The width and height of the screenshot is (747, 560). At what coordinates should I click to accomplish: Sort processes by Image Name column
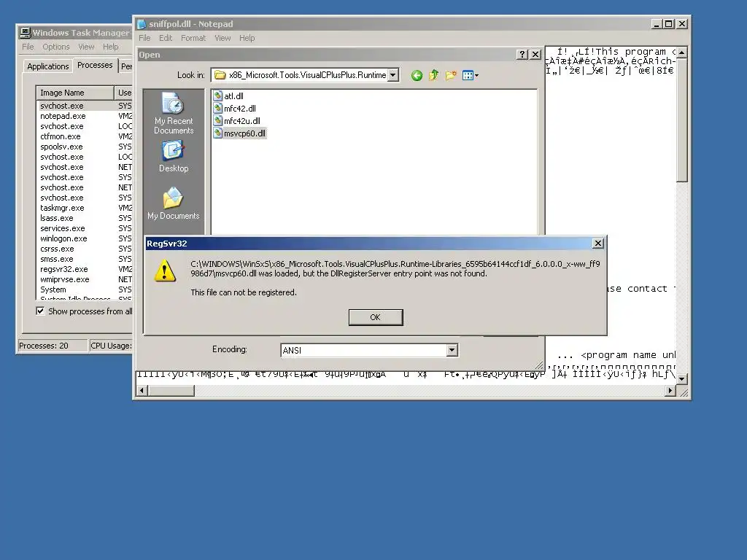(x=75, y=93)
